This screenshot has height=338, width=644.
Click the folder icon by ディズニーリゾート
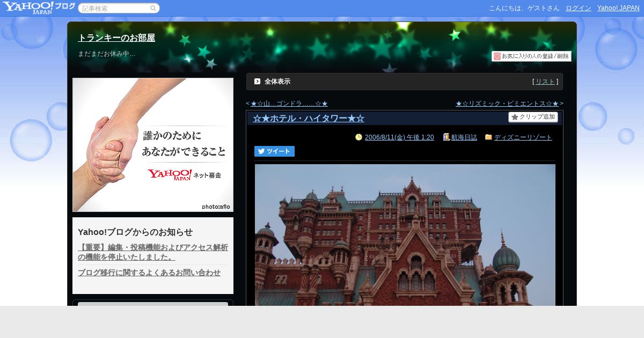pos(488,137)
